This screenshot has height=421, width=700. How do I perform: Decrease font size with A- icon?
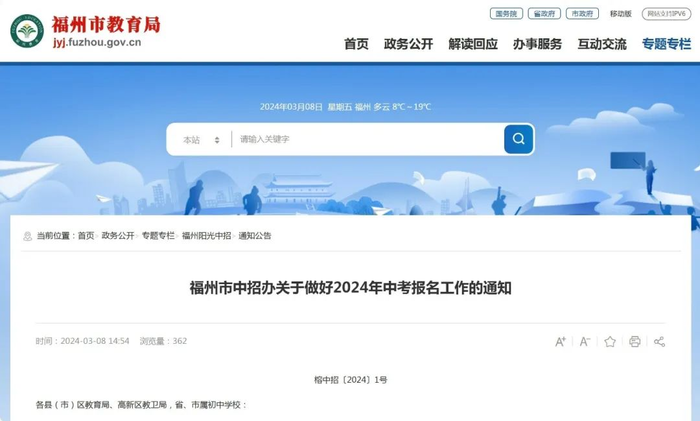tap(585, 342)
